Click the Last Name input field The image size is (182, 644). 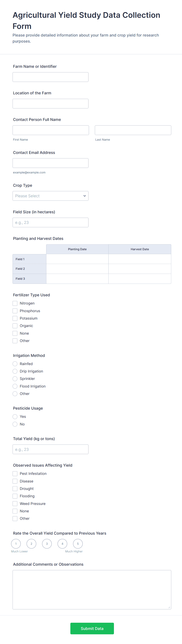pyautogui.click(x=133, y=130)
